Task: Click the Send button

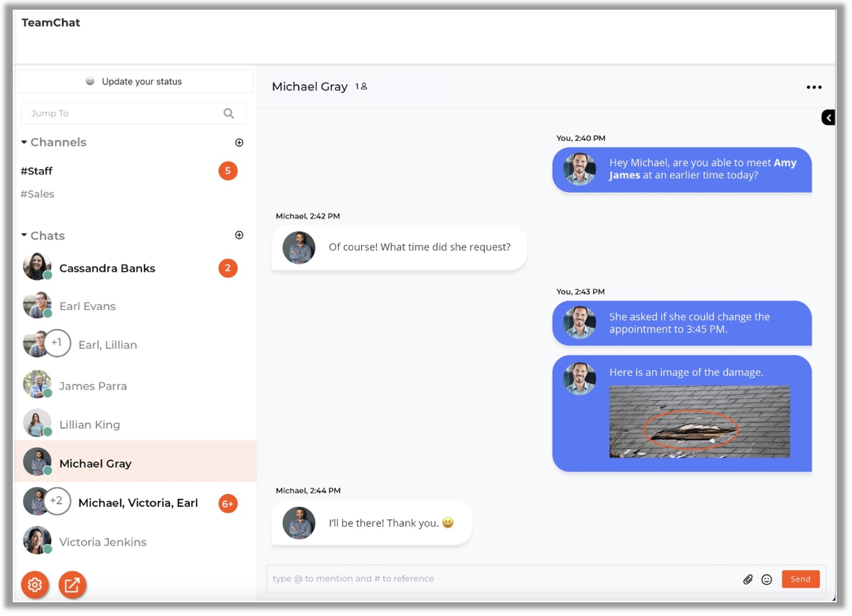Action: 800,579
